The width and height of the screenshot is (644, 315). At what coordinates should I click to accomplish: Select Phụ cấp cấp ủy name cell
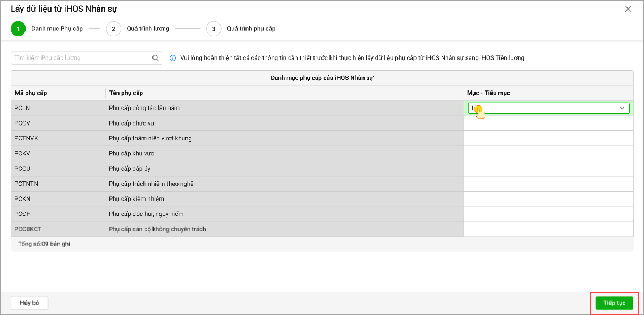click(x=284, y=169)
